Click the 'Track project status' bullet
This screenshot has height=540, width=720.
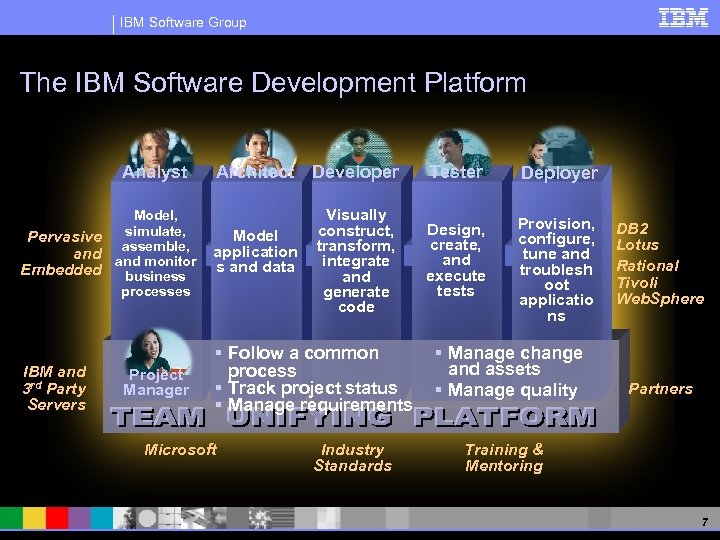313,388
